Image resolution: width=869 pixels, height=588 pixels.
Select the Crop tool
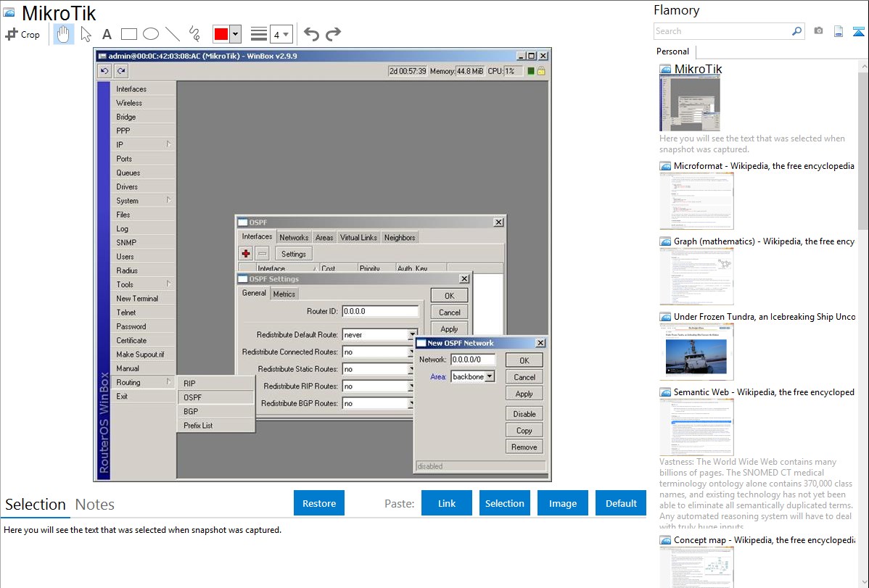(x=22, y=34)
